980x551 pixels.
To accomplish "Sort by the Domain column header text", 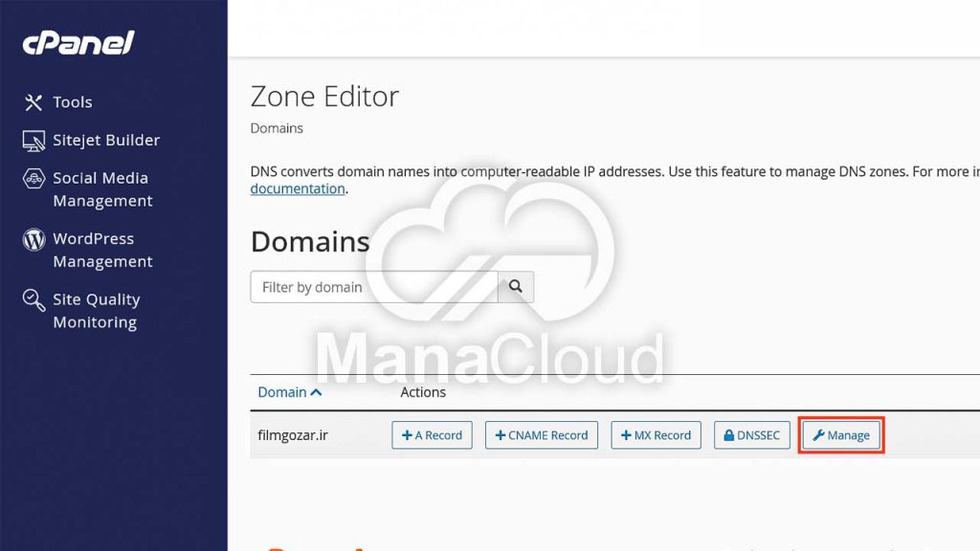I will [x=281, y=392].
